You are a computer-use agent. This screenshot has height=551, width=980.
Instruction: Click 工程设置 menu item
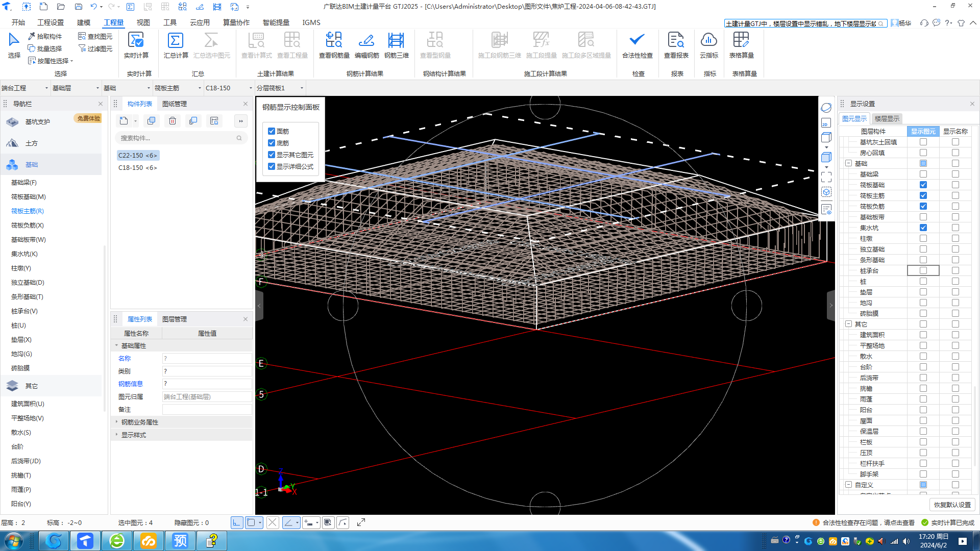pyautogui.click(x=51, y=22)
